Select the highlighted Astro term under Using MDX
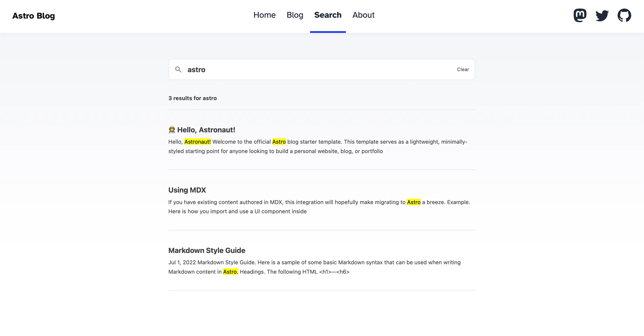Viewport: 644px width, 336px height. (x=413, y=202)
